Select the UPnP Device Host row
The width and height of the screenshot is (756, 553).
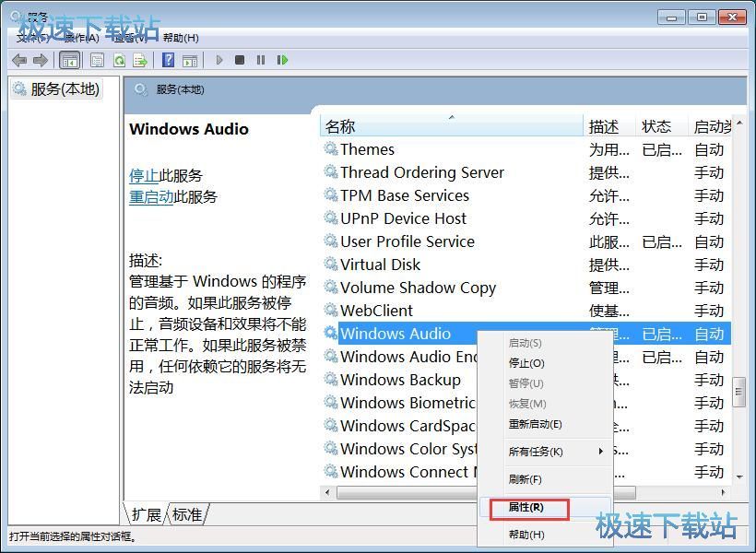point(526,218)
